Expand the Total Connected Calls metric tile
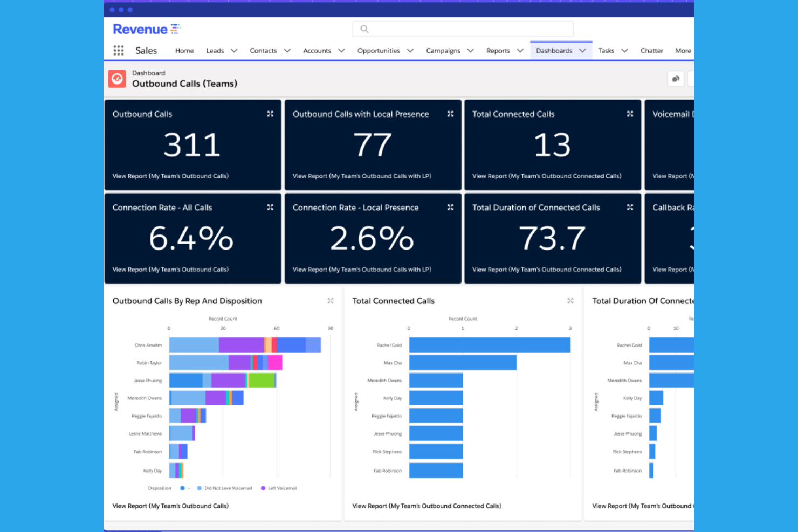 coord(630,114)
